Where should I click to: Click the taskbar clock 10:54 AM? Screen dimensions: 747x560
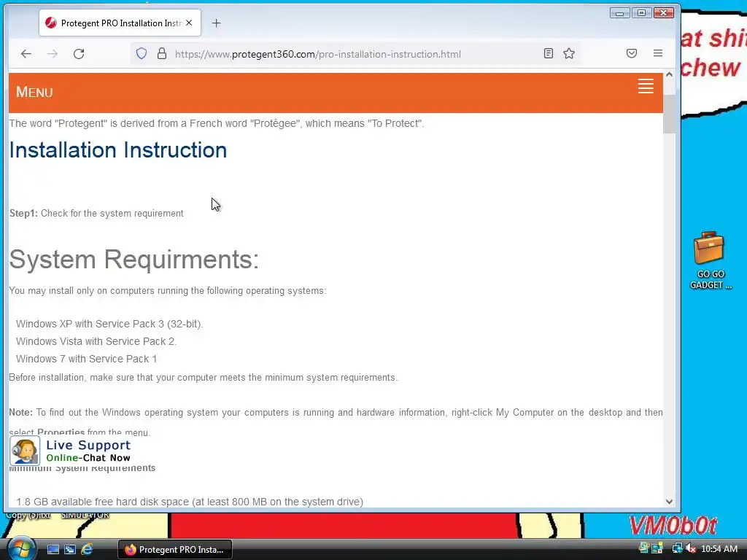point(719,549)
